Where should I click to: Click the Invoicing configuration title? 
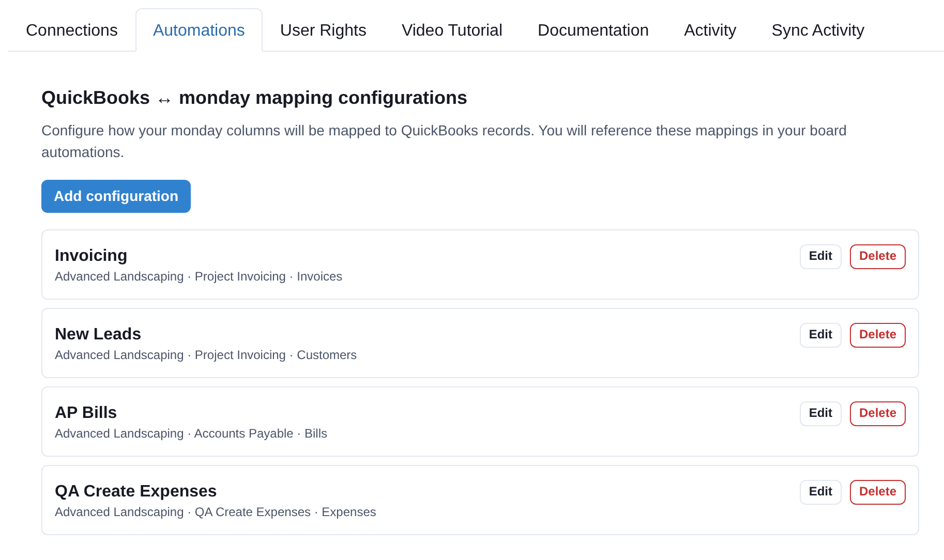91,256
